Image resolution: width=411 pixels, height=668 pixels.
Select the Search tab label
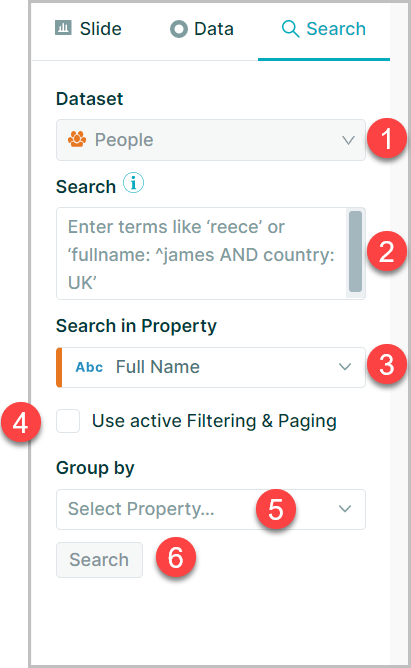(336, 29)
